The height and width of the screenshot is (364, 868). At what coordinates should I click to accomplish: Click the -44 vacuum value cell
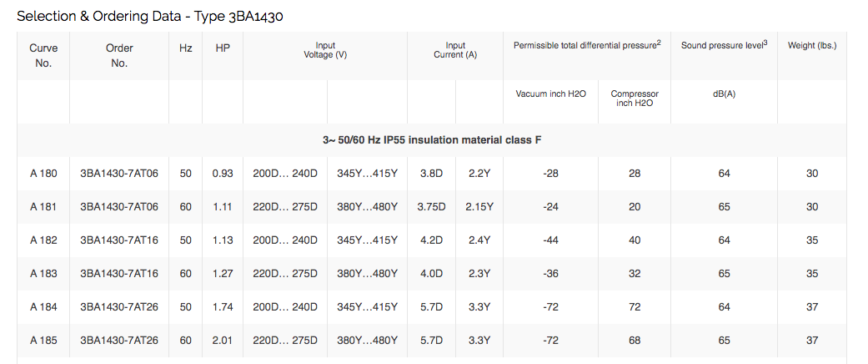551,240
